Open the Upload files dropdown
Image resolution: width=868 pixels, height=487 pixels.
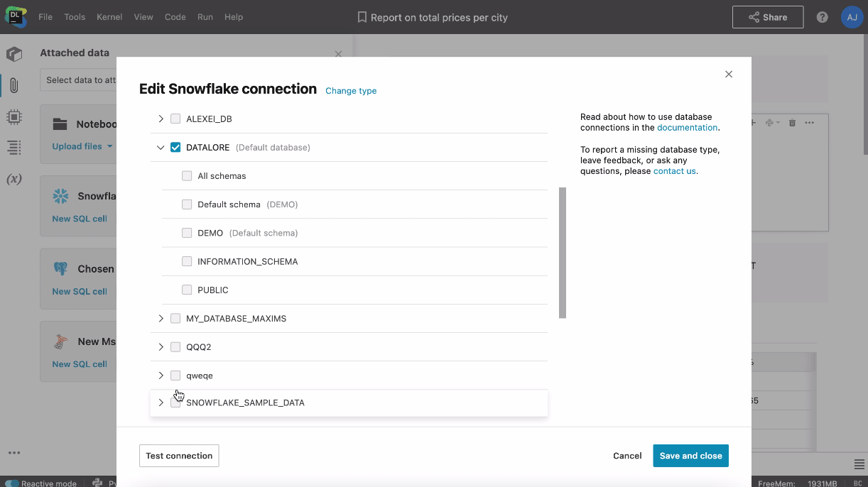[82, 146]
